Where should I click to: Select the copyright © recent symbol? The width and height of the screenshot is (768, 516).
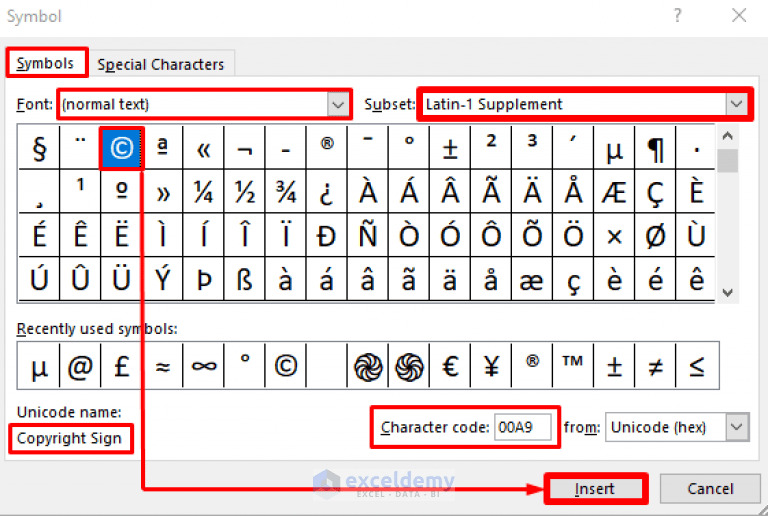(x=286, y=366)
